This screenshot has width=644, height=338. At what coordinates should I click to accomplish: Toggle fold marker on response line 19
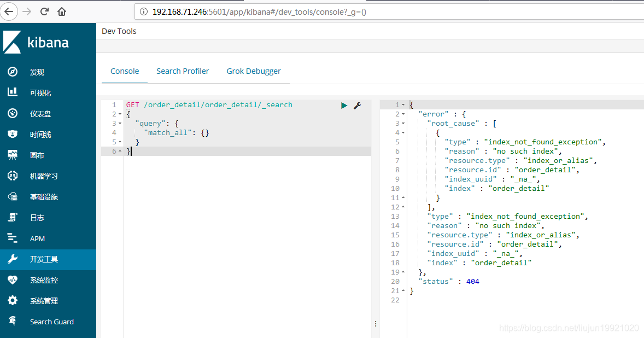403,272
